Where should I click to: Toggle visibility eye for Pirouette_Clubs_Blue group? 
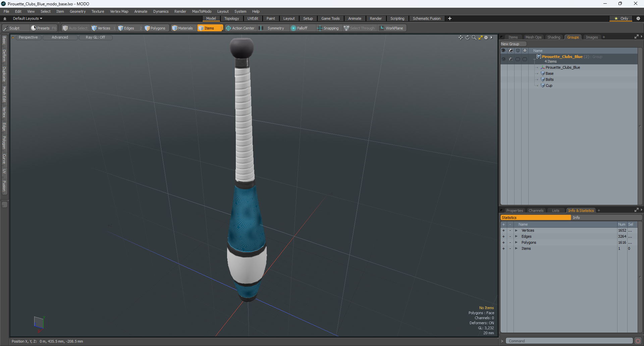[503, 59]
